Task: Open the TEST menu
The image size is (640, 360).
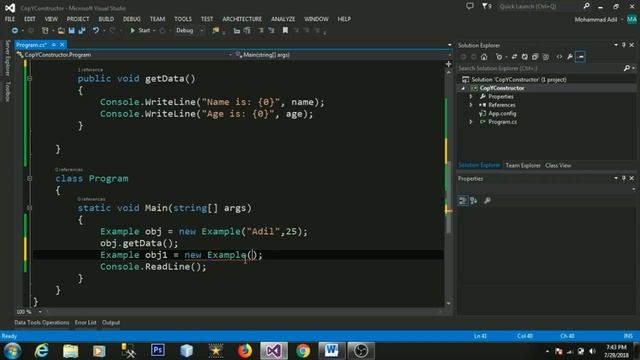Action: 207,19
